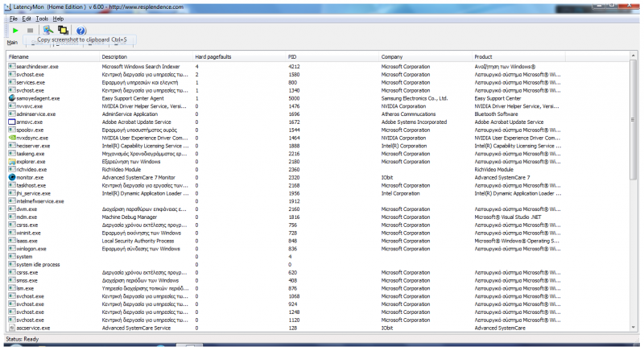Click the gray Stop monitoring icon

[x=30, y=30]
